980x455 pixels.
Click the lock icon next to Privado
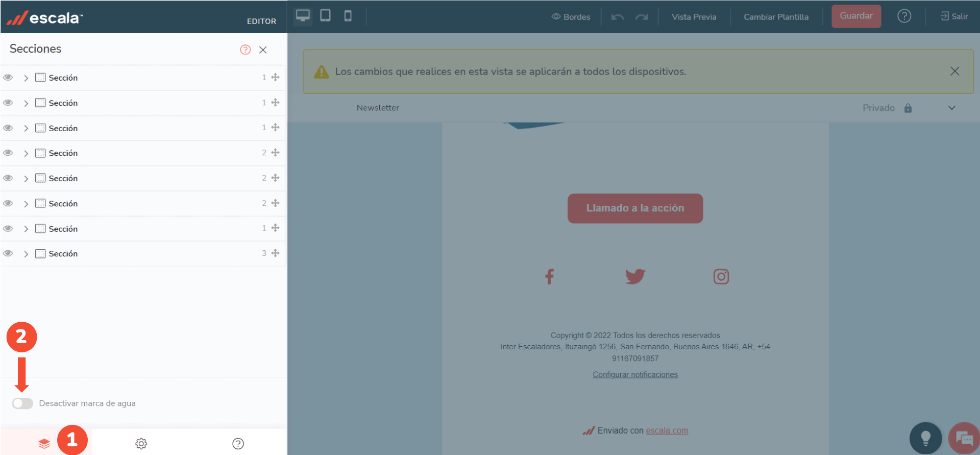coord(908,108)
